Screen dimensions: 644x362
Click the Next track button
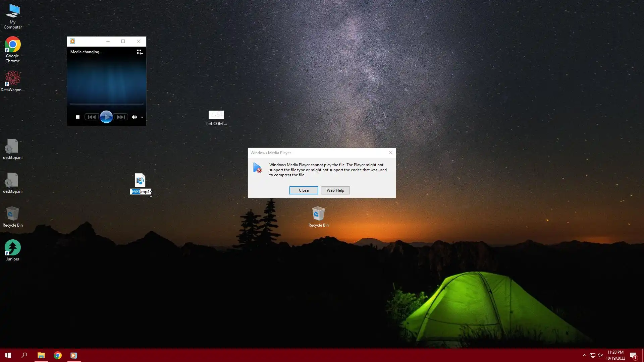pyautogui.click(x=121, y=117)
